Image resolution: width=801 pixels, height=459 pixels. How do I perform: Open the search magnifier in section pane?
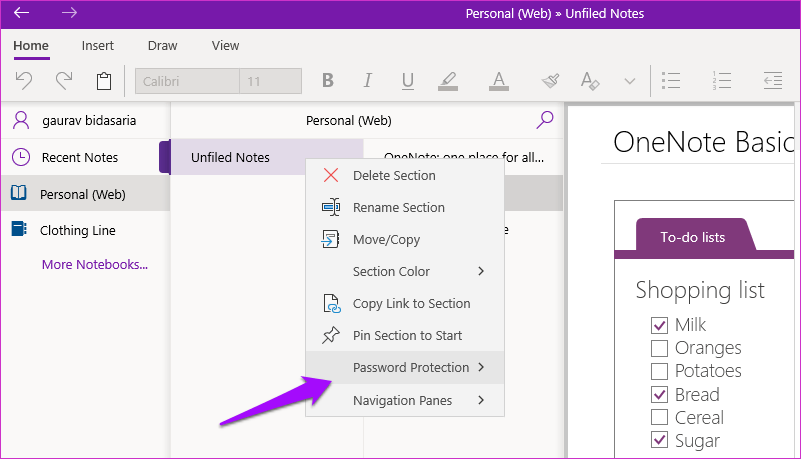[545, 120]
